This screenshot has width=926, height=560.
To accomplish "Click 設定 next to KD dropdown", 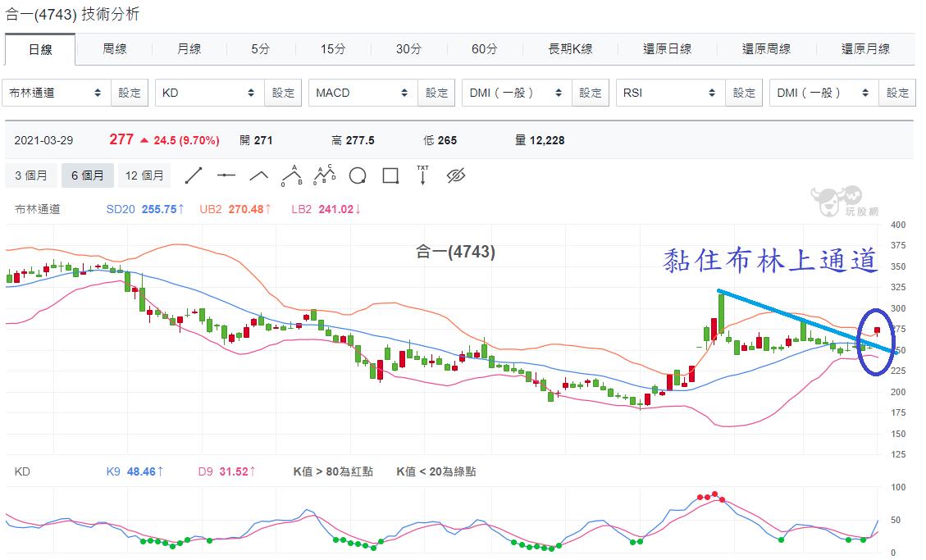I will 283,93.
